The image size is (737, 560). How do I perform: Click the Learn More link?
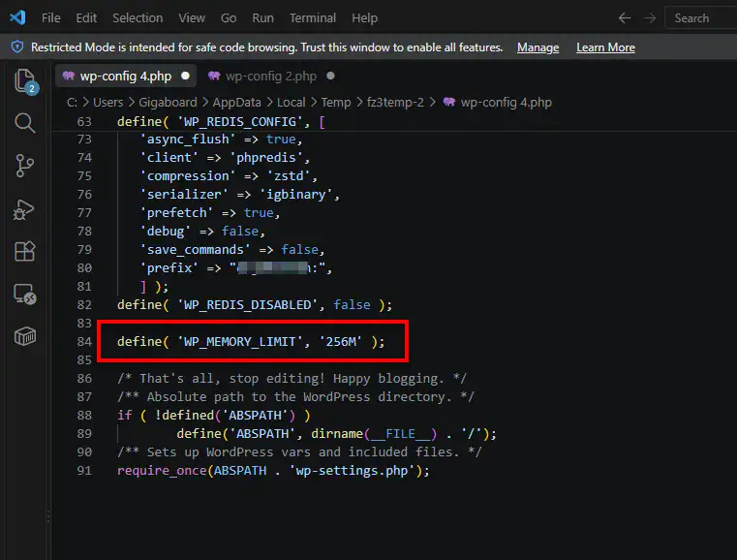[605, 47]
